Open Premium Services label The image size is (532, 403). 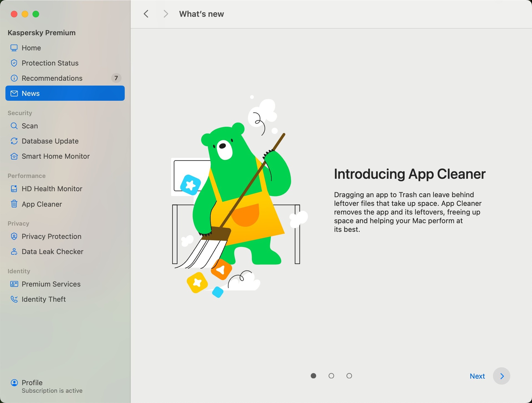[51, 284]
